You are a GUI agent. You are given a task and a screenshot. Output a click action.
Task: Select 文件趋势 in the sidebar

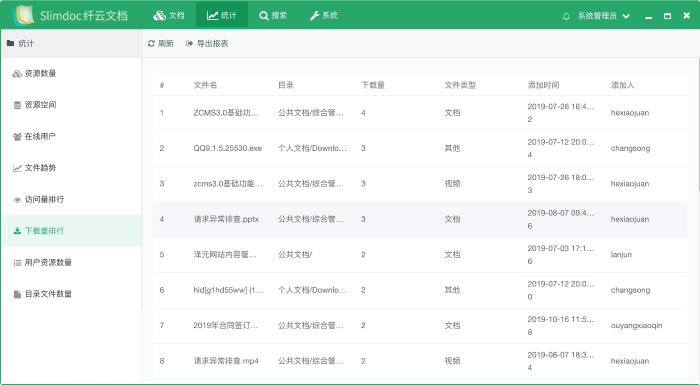pos(71,168)
